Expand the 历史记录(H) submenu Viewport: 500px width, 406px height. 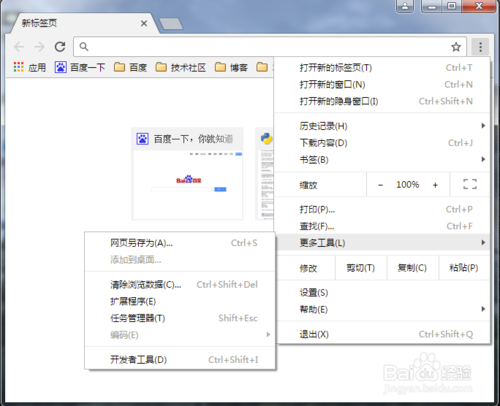tap(382, 126)
